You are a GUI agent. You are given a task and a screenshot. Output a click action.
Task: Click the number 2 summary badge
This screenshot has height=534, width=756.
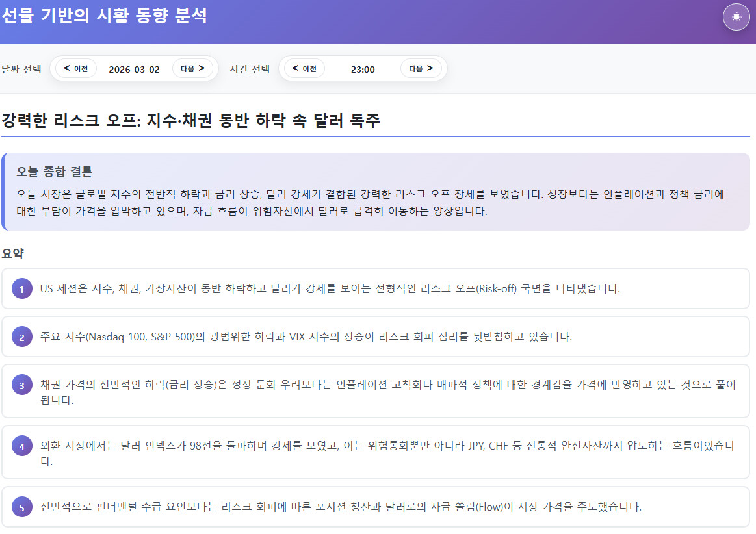point(21,337)
